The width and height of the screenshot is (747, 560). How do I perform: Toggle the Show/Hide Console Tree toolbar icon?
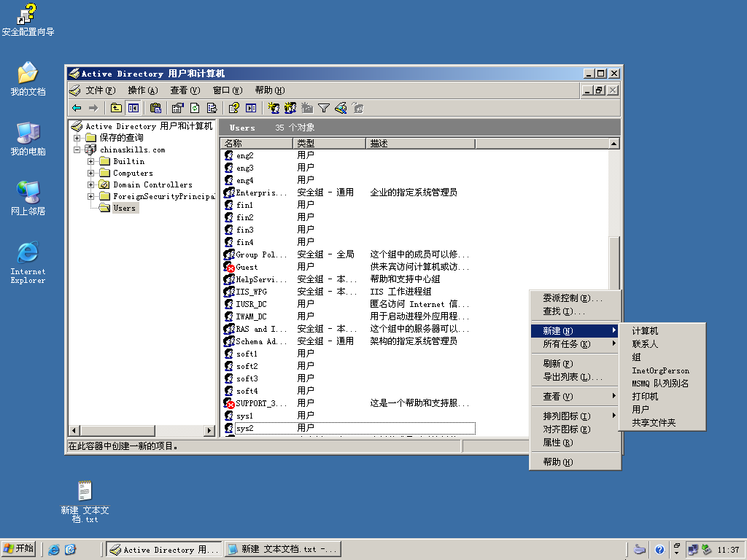[133, 108]
